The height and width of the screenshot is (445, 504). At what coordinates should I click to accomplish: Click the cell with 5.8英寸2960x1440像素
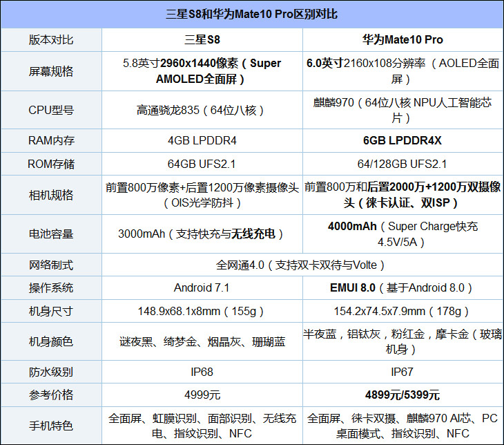[x=202, y=71]
